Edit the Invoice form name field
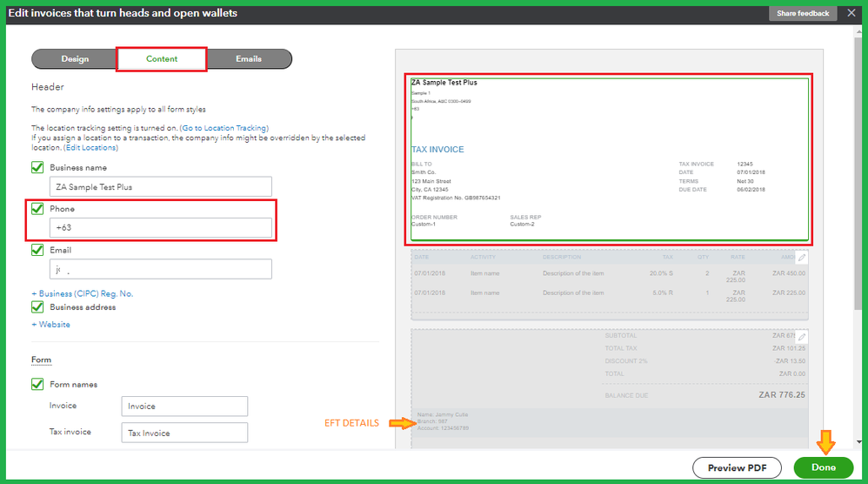Image resolution: width=868 pixels, height=484 pixels. tap(184, 406)
